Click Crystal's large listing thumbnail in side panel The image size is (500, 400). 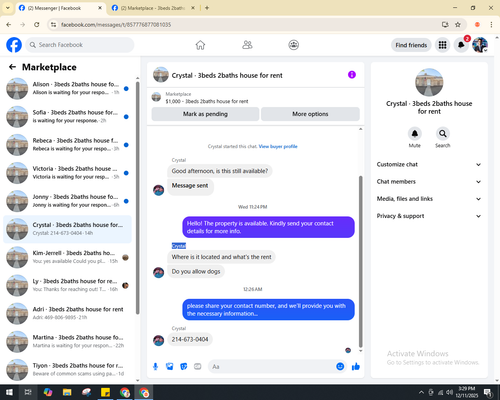tap(429, 82)
